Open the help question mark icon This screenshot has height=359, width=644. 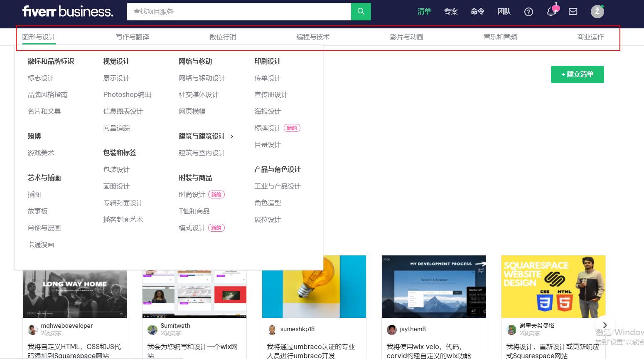pyautogui.click(x=528, y=11)
